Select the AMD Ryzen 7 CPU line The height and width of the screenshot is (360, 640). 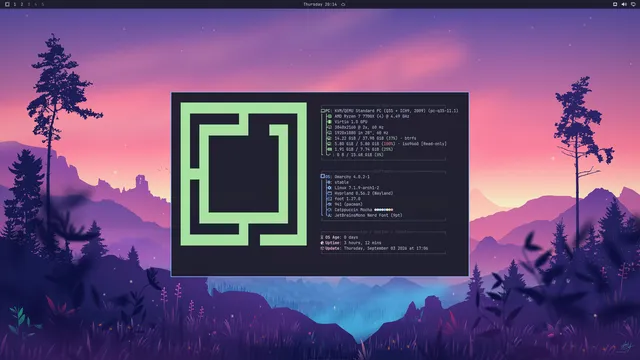pos(371,116)
